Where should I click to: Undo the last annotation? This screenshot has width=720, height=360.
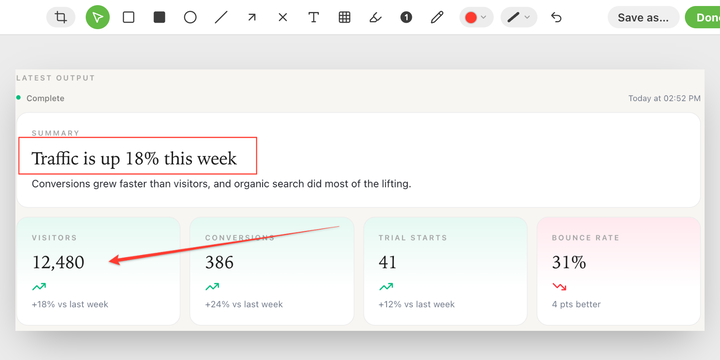point(556,17)
